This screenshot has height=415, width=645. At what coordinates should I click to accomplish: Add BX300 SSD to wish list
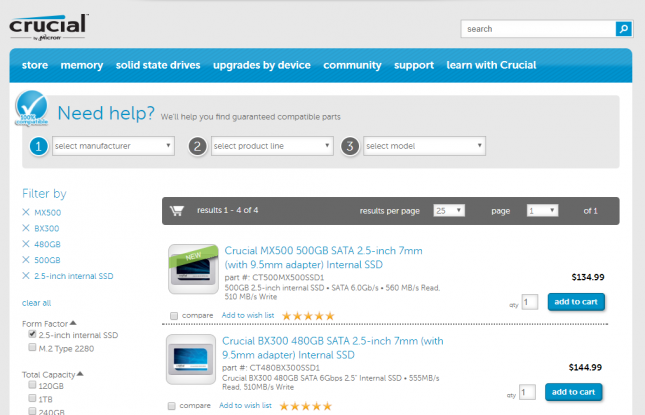[x=245, y=406]
